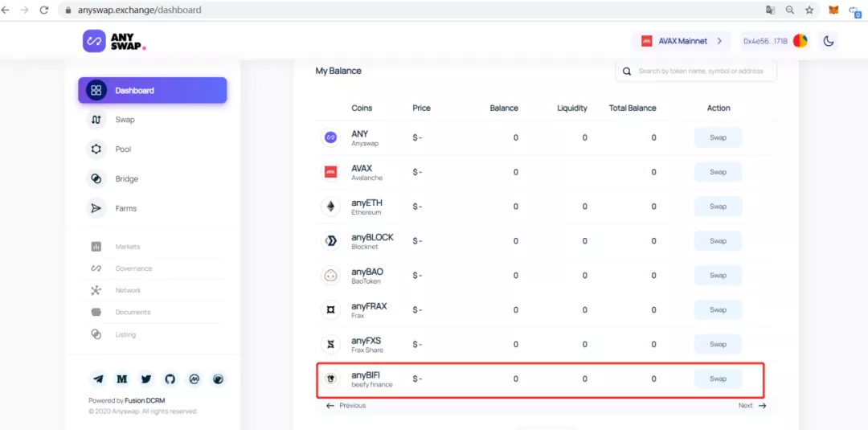Open Governance link
Screen dimensions: 868x430
133,268
